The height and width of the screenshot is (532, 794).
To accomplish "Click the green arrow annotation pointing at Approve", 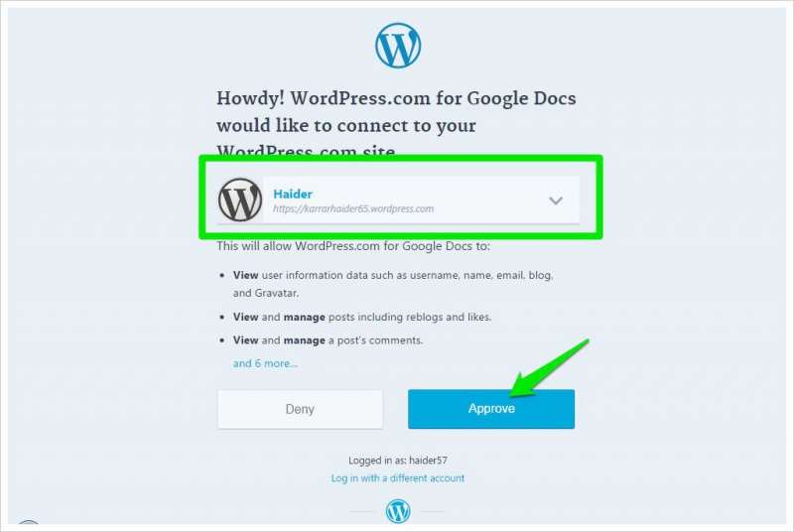I will click(x=549, y=368).
